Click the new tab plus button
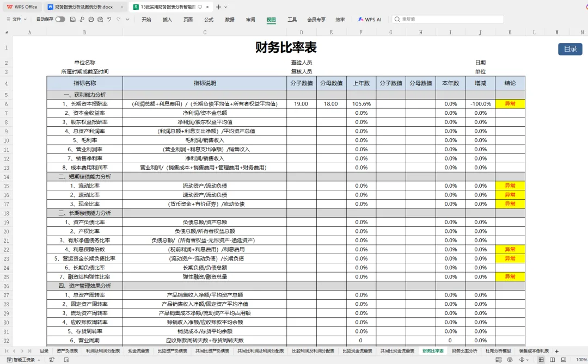Screen dimensions: 588x364 tap(219, 7)
